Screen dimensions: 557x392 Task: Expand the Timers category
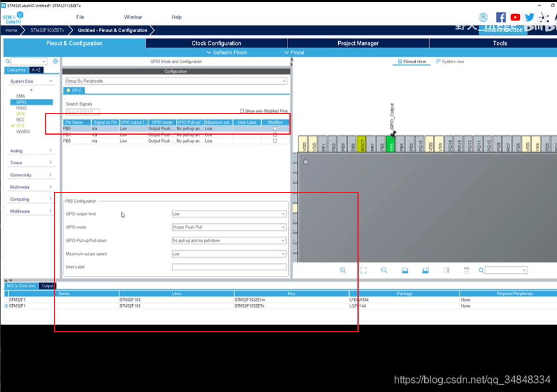pyautogui.click(x=31, y=163)
